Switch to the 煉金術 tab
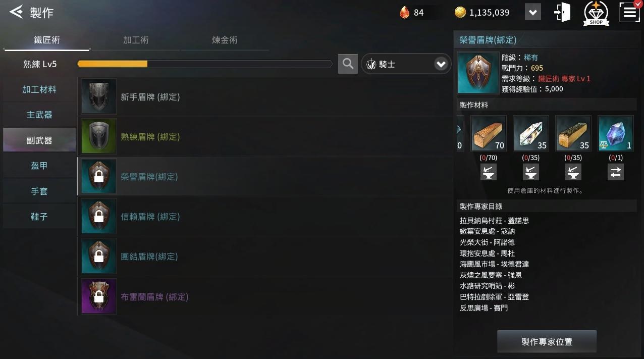Image resolution: width=644 pixels, height=359 pixels. pos(225,40)
